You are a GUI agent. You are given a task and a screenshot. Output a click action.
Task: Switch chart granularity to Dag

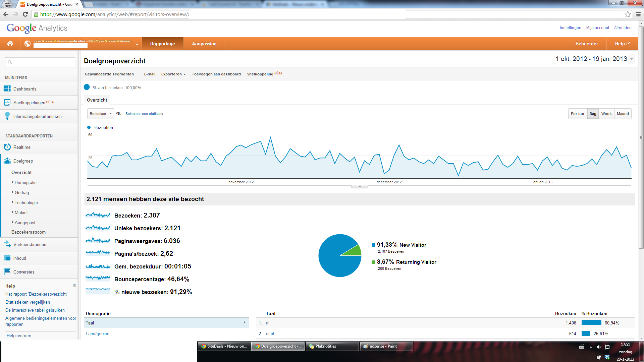pos(593,114)
